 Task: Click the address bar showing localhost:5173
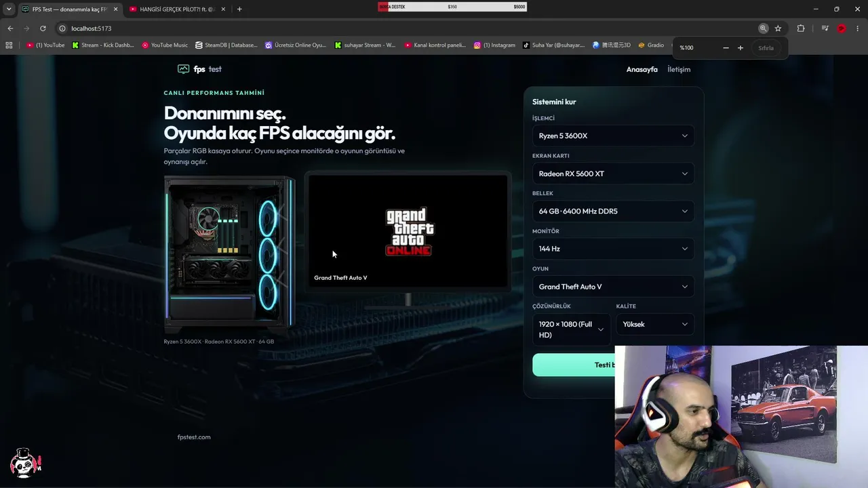tap(407, 28)
